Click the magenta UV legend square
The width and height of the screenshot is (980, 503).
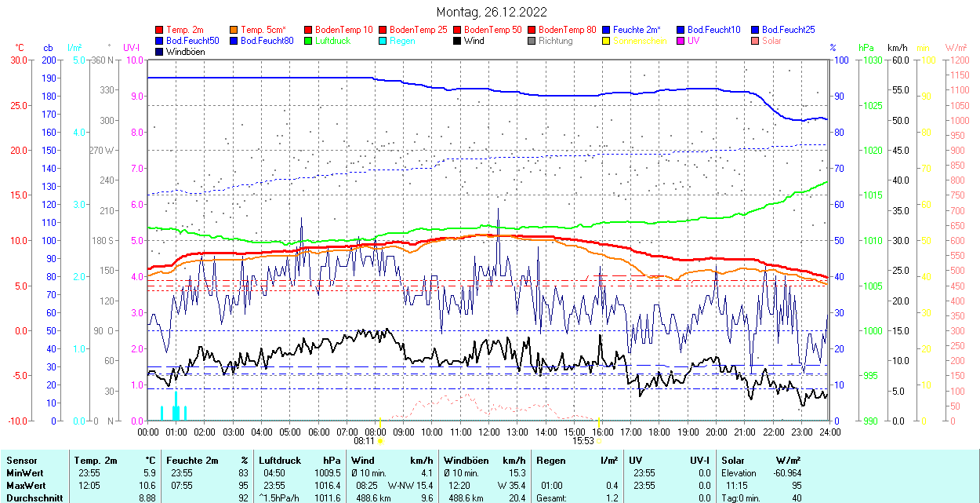coord(681,41)
